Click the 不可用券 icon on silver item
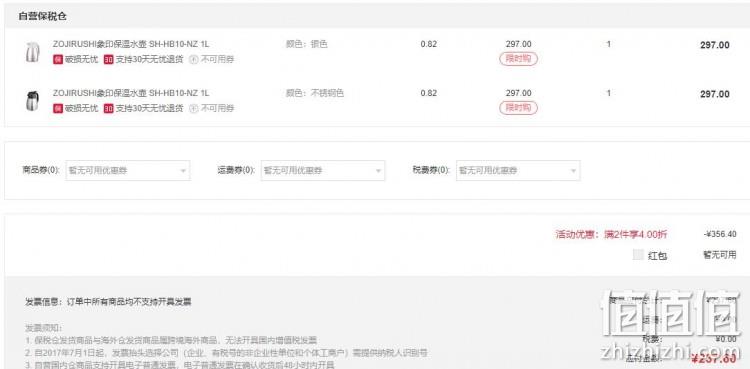Screen dimensions: 750x369 [x=194, y=60]
